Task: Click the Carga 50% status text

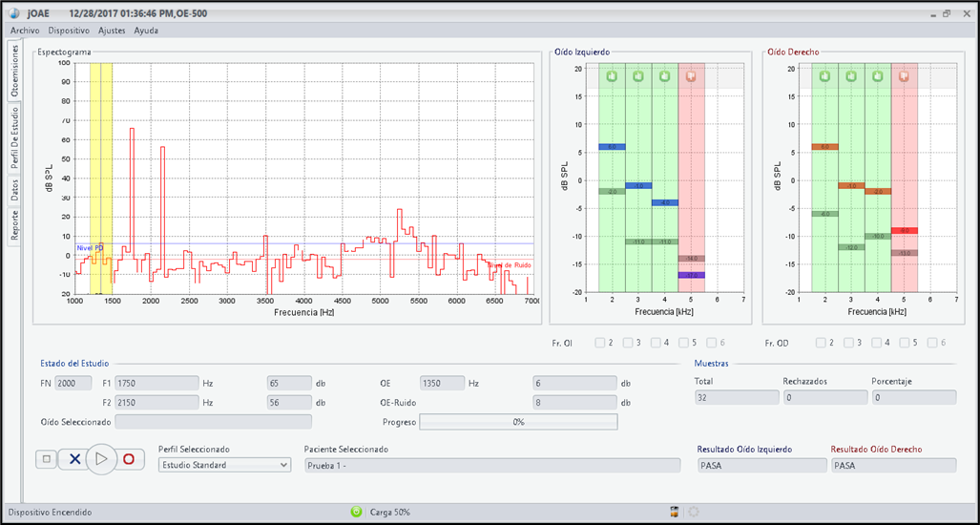Action: tap(390, 512)
